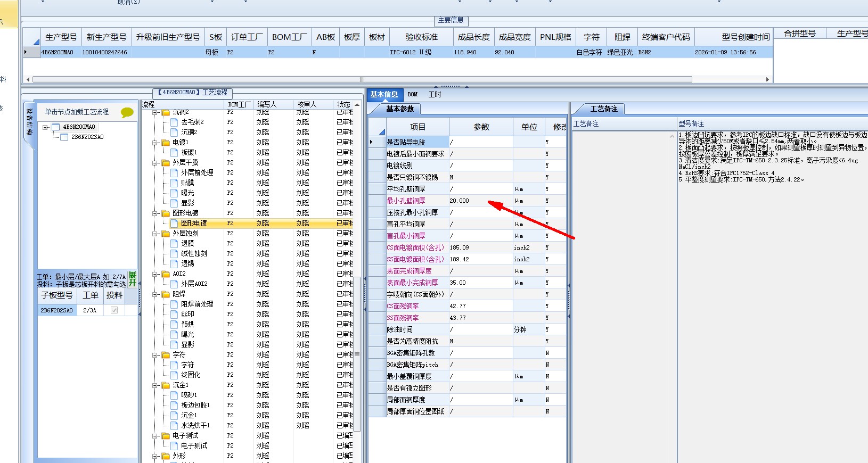Toggle the 投料 checkbox for 2B6N202SA0
Viewport: 868px width, 463px height.
114,310
